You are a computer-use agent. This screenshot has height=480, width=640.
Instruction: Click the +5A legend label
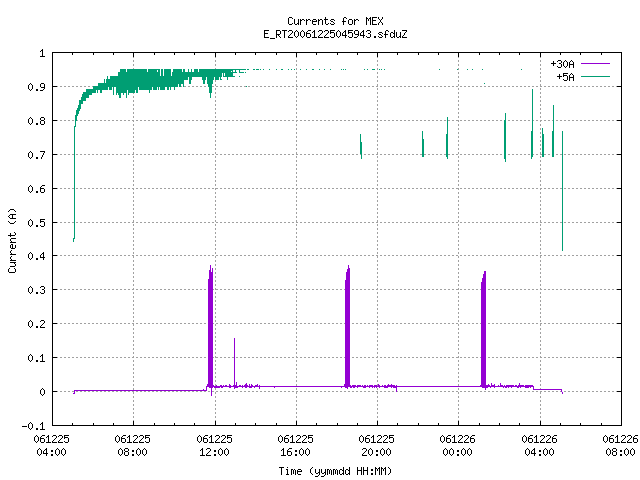coord(565,77)
